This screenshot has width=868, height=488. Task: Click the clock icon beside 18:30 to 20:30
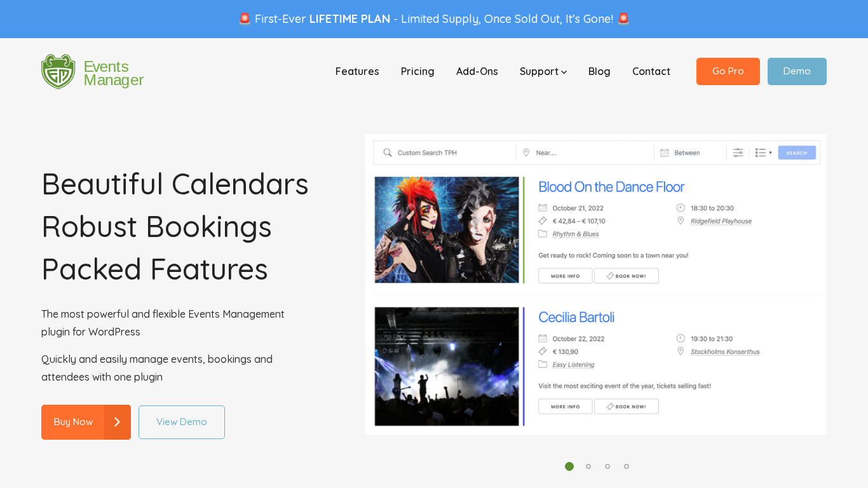coord(681,208)
